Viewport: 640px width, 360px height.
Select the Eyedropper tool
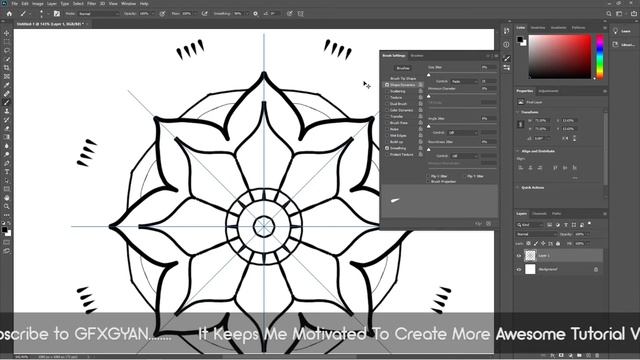point(7,85)
